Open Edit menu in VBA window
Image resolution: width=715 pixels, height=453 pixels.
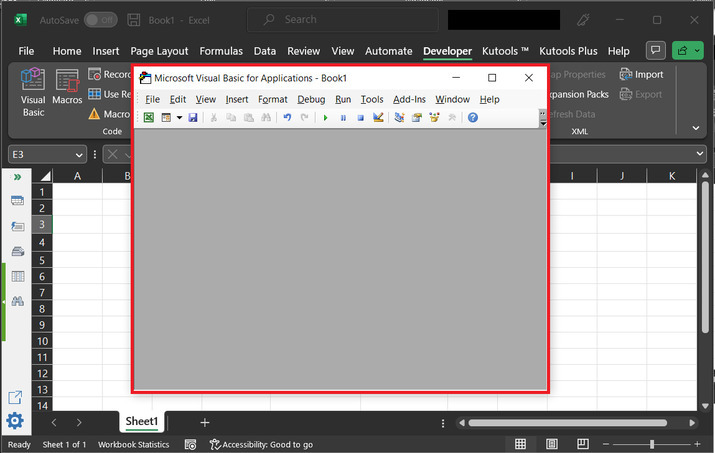177,99
